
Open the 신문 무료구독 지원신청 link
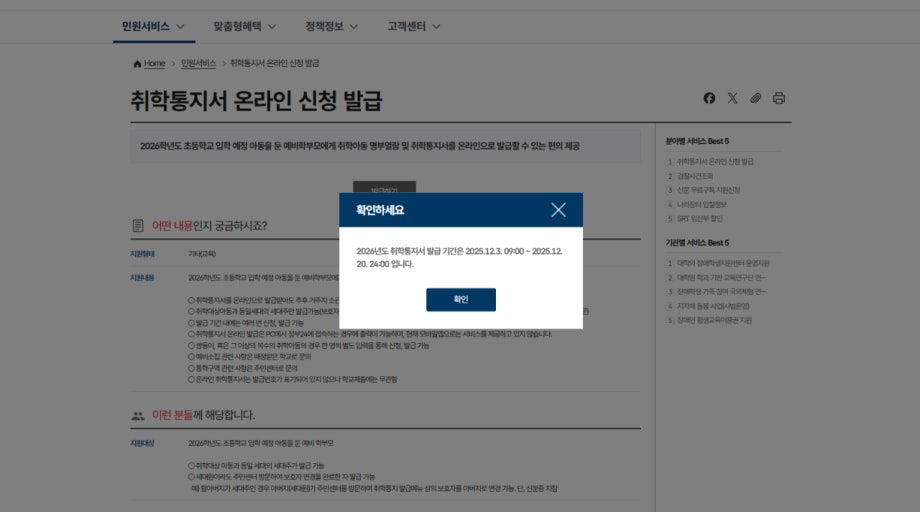pos(708,190)
